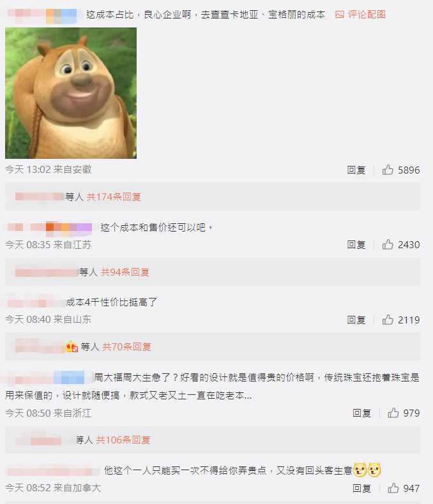Click the VIP badge next to 等人

pyautogui.click(x=72, y=347)
